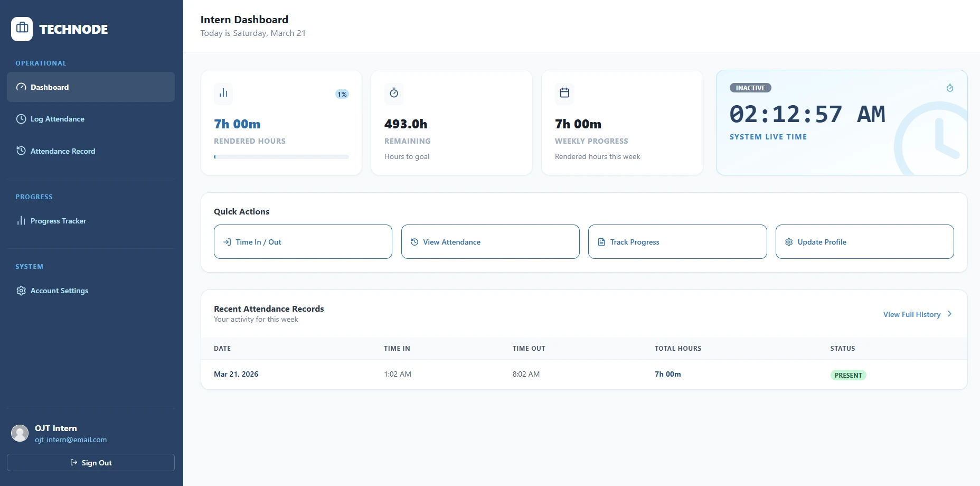Open the Dashboard menu item
Image resolution: width=980 pixels, height=486 pixels.
(x=91, y=87)
